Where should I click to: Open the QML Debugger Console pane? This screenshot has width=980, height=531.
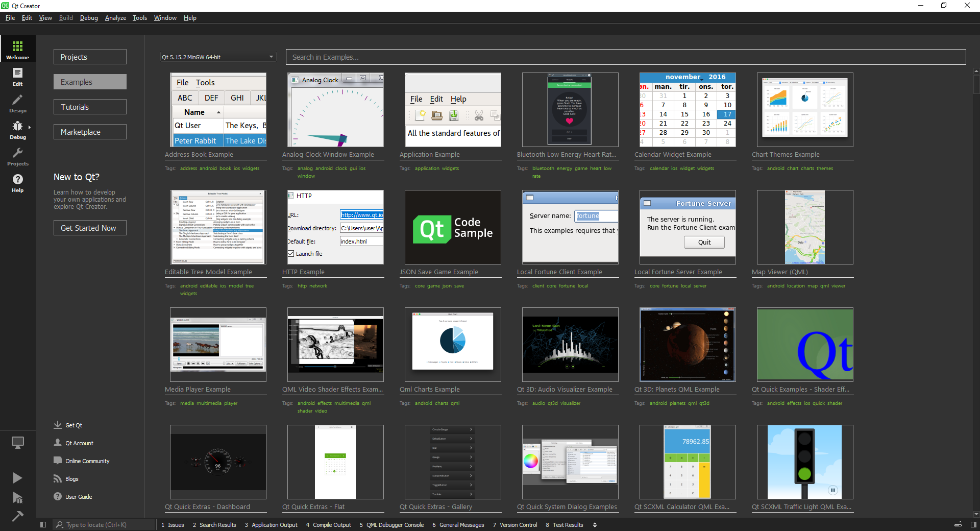[x=391, y=524]
